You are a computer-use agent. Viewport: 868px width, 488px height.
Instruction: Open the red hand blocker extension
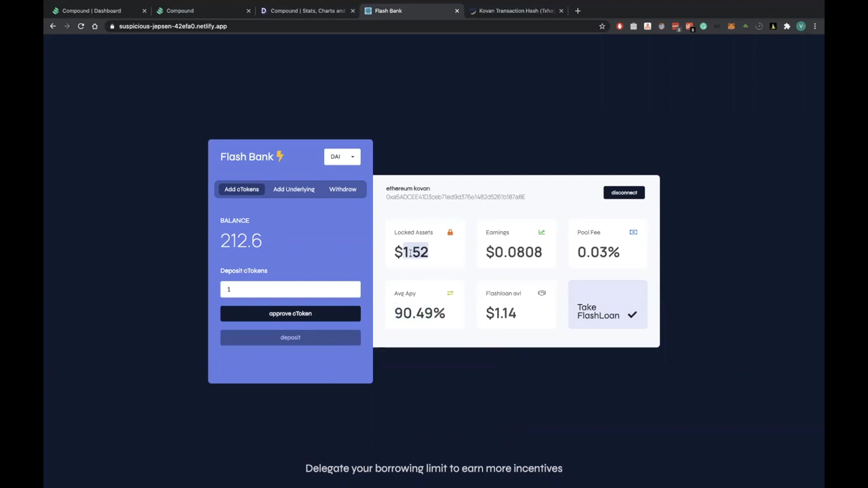(619, 26)
